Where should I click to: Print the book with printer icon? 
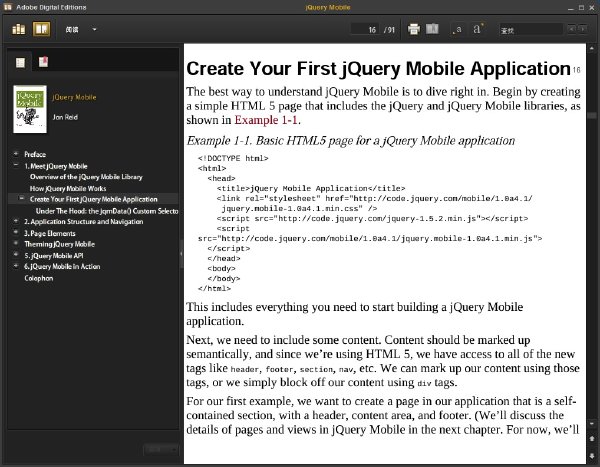coord(414,29)
